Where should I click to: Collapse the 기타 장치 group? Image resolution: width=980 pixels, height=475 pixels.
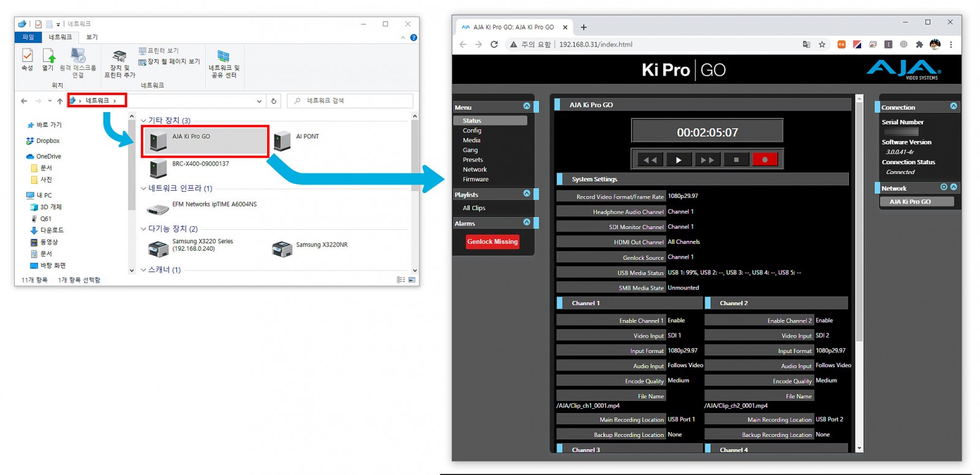(x=143, y=121)
